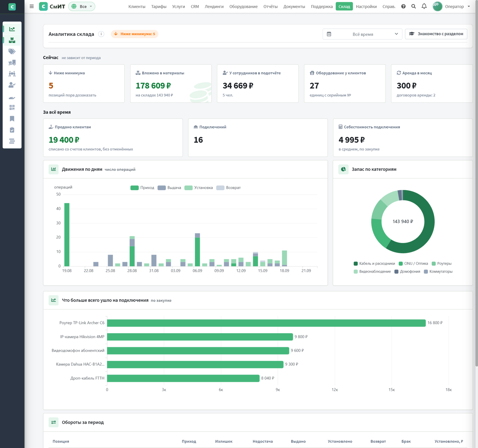Click the page vertical scrollbar

[x=476, y=183]
